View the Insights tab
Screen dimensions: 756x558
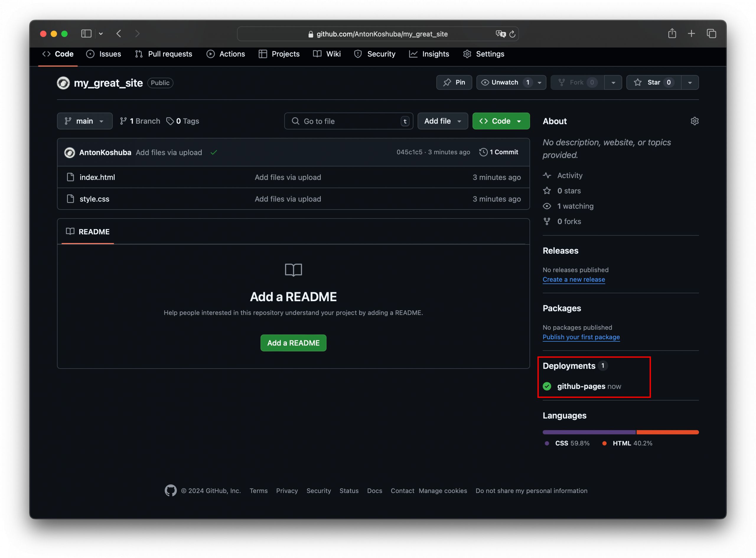(429, 54)
